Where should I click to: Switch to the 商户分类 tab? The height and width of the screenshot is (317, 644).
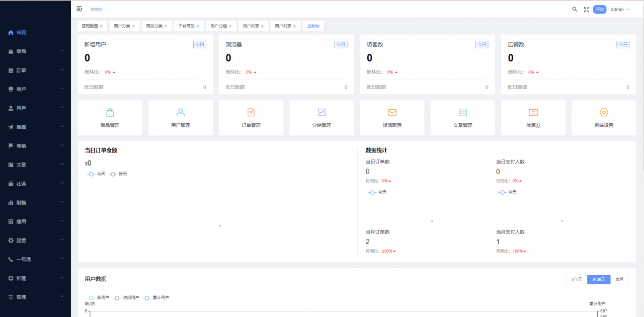point(124,26)
